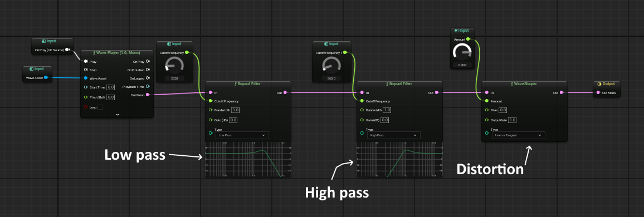This screenshot has width=644, height=217.
Task: Select the Wave Asset Input node header
Action: click(37, 69)
